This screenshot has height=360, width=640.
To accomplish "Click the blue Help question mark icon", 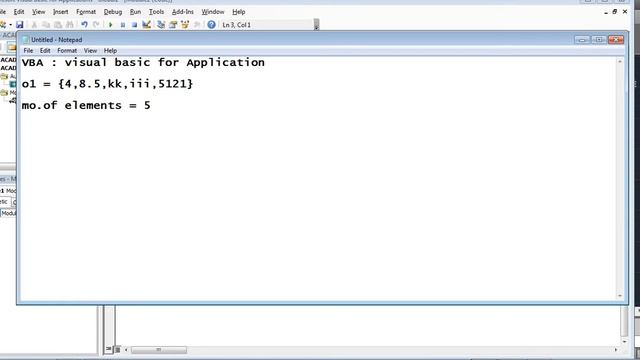I will (x=211, y=25).
